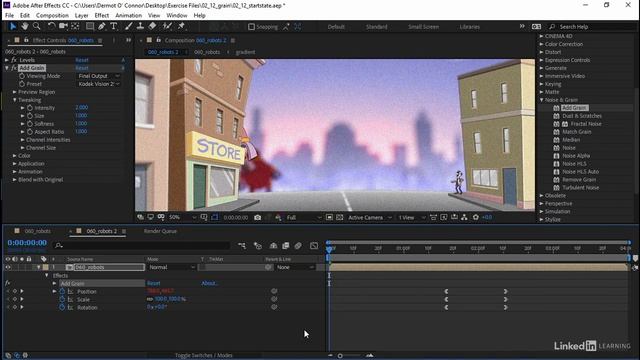
Task: Select the Horizontal Type tool
Action: [x=114, y=27]
